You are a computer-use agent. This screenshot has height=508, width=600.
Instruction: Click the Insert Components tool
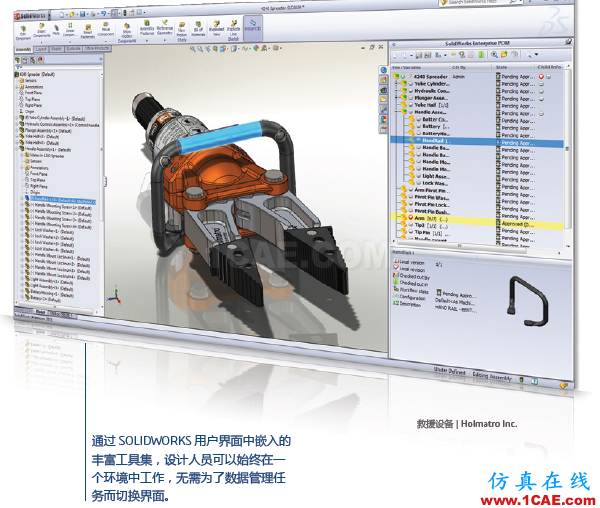pyautogui.click(x=41, y=31)
